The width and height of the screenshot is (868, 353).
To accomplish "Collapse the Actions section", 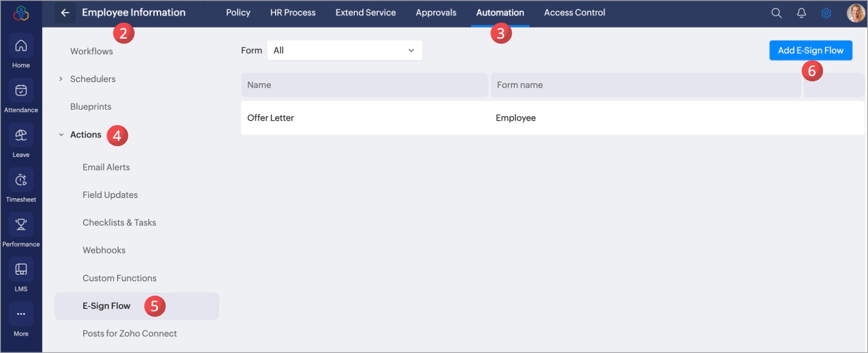I will 61,134.
